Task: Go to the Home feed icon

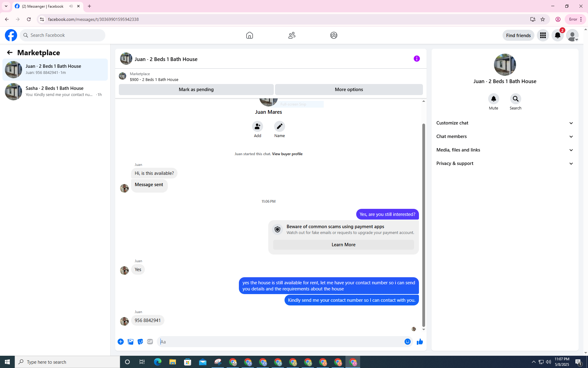Action: coord(250,35)
